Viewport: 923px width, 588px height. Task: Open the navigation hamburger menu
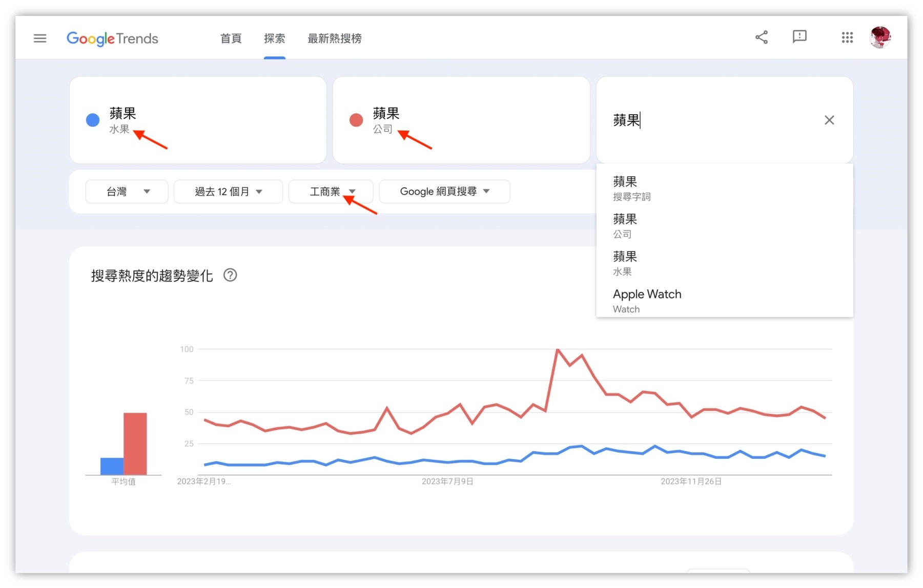click(x=39, y=38)
